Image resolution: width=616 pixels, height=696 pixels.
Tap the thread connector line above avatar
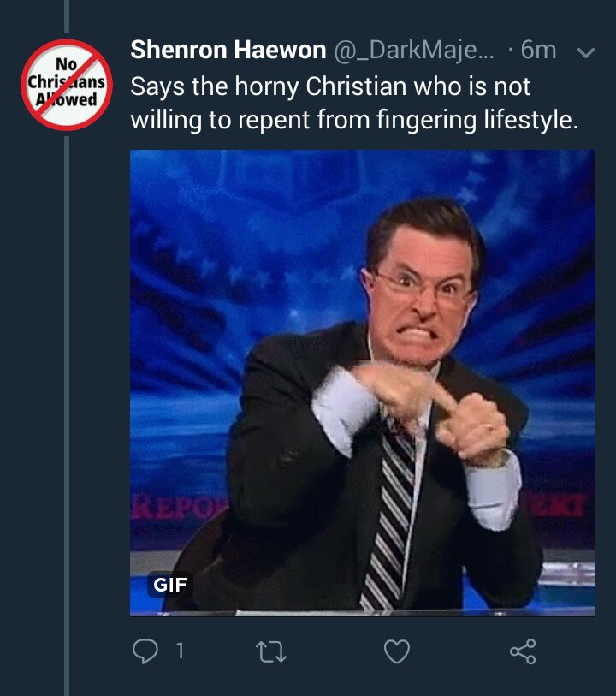[x=67, y=16]
